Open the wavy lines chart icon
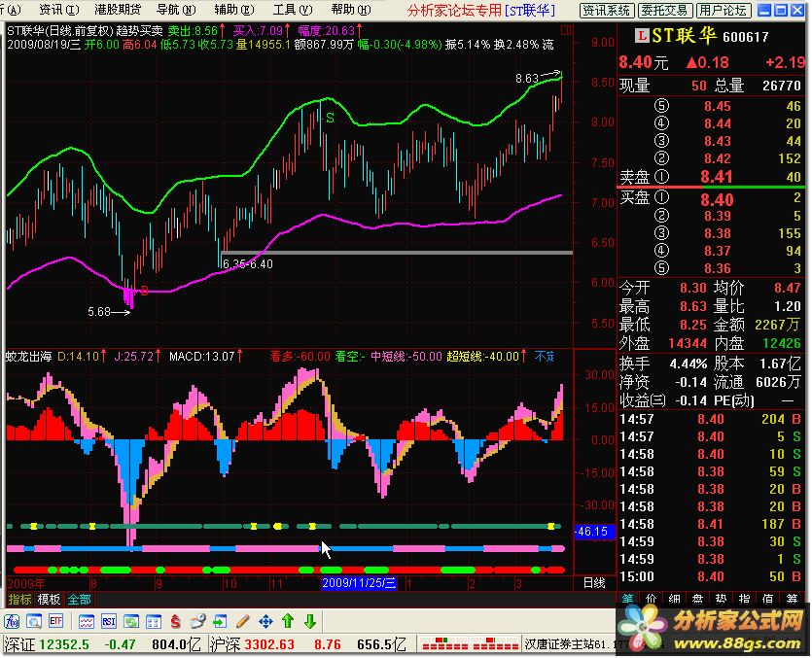The image size is (812, 658). [x=87, y=621]
